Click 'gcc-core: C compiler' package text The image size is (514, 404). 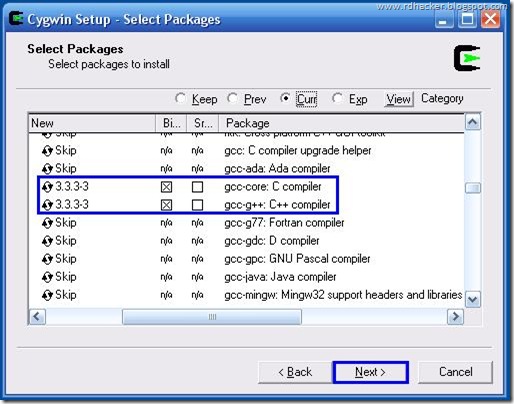(x=273, y=187)
